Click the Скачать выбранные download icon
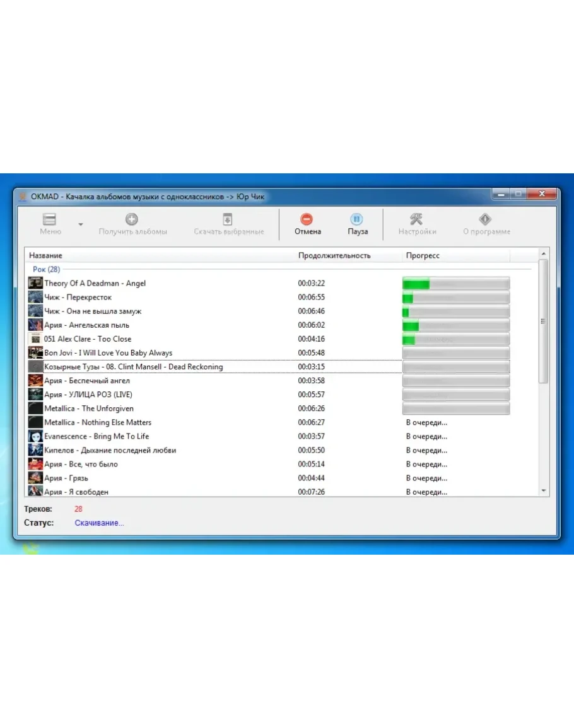The image size is (574, 728). 228,219
